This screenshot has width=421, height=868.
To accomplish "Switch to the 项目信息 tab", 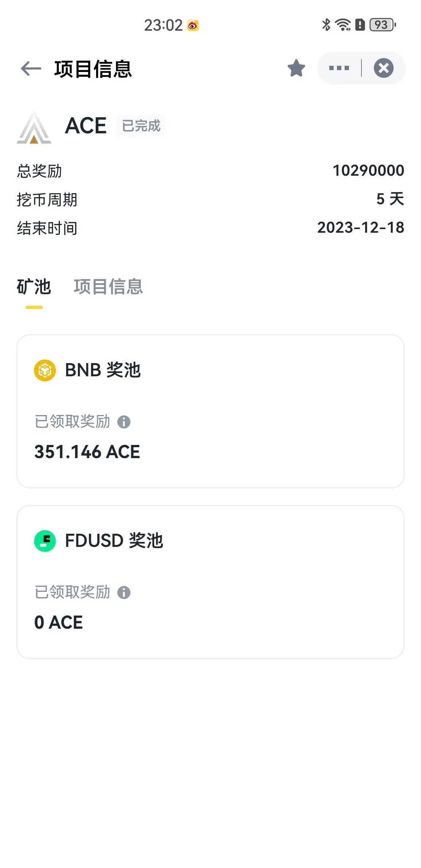I will click(108, 287).
